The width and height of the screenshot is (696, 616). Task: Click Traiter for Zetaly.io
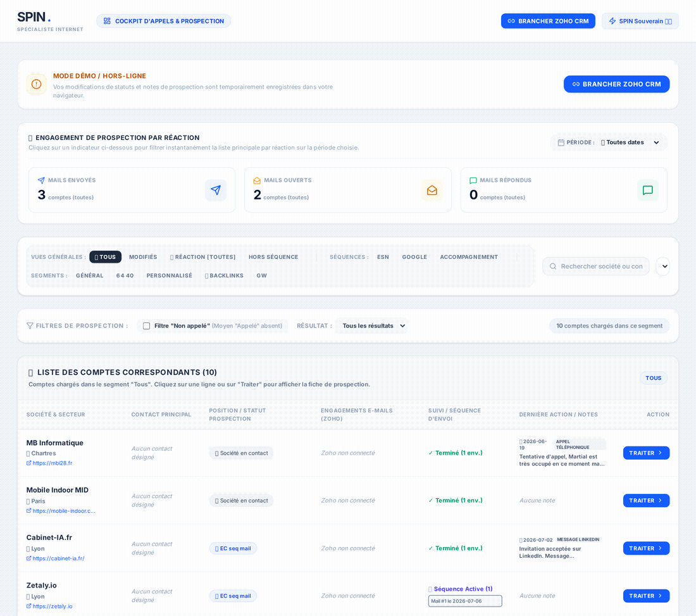point(646,596)
